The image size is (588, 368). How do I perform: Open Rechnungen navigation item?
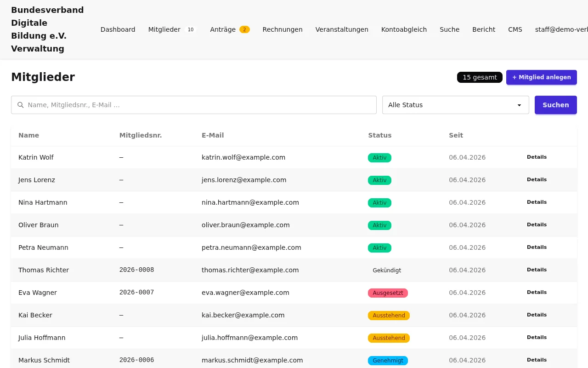tap(283, 29)
